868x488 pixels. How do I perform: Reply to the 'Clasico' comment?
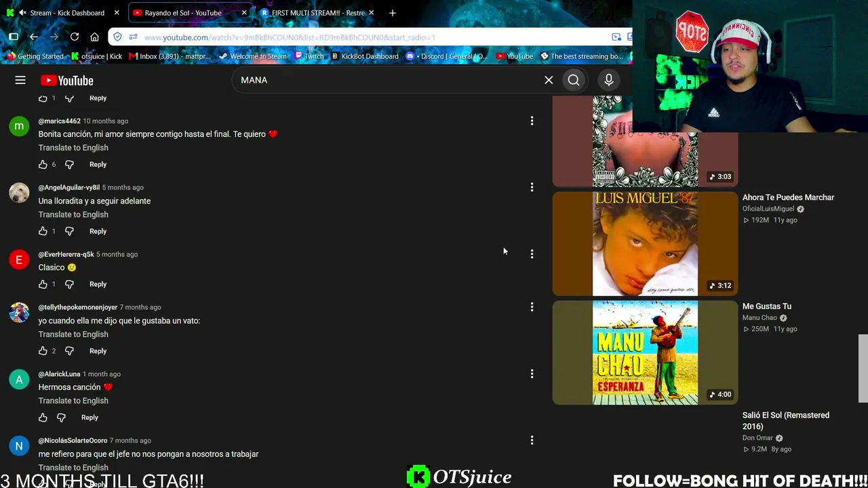click(x=98, y=284)
